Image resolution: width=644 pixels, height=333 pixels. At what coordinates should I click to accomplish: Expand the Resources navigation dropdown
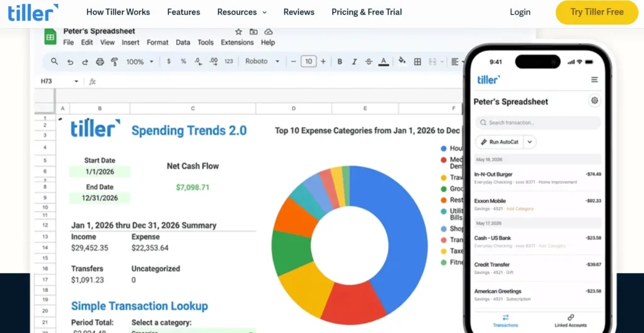point(242,12)
